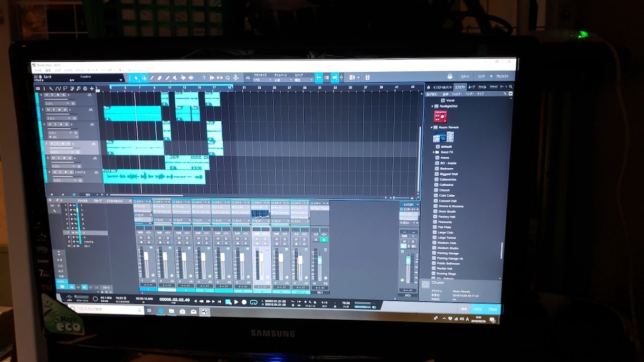The width and height of the screenshot is (644, 362).
Task: Open the ファイル menu in the menu bar
Action: coord(37,70)
